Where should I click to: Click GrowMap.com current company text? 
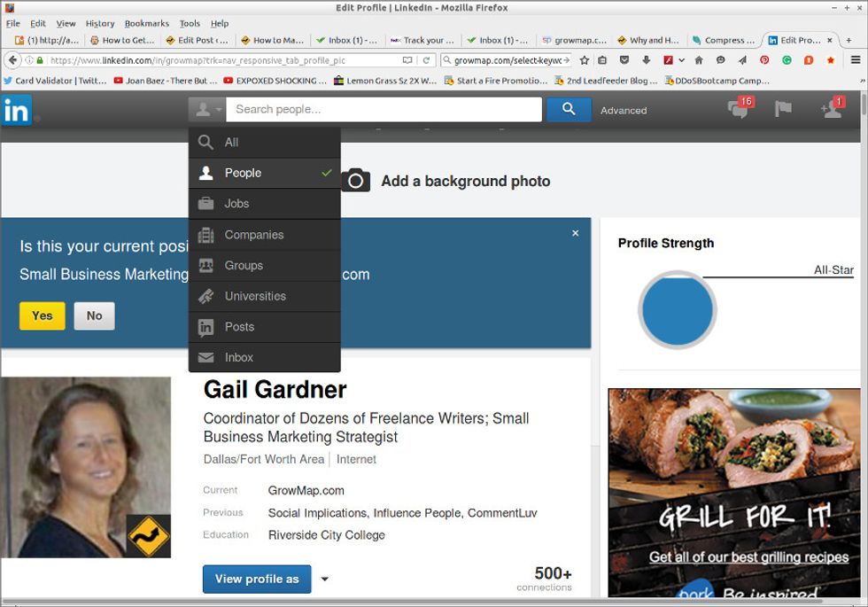tap(306, 491)
